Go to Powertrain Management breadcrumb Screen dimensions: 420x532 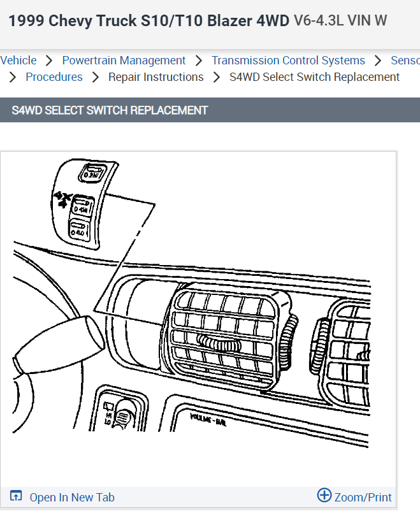(124, 61)
